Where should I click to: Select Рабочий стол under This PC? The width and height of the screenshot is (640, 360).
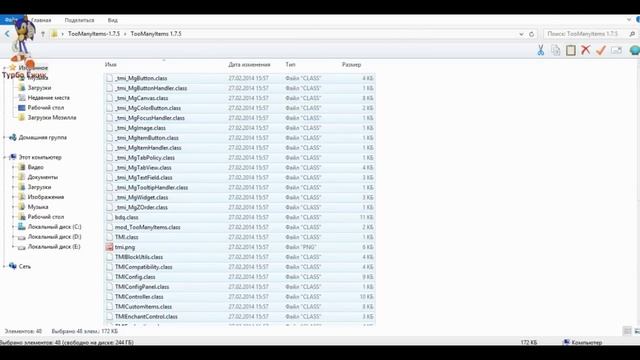pyautogui.click(x=46, y=217)
